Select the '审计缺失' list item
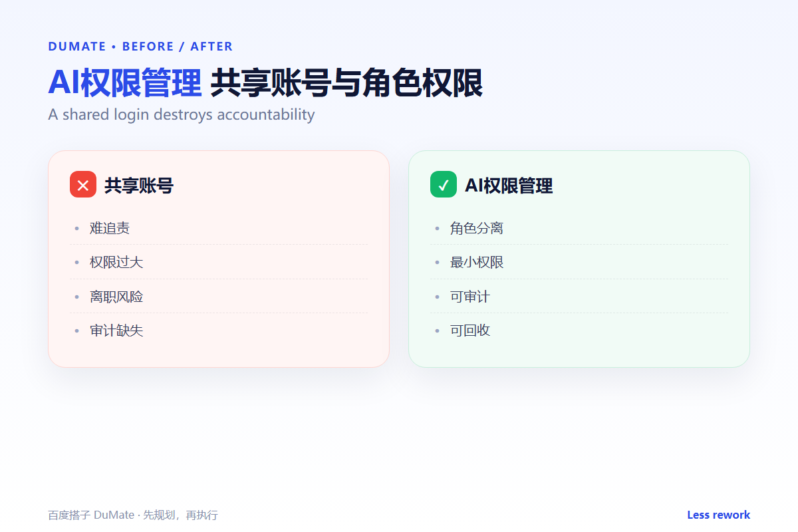This screenshot has height=532, width=798. point(219,331)
